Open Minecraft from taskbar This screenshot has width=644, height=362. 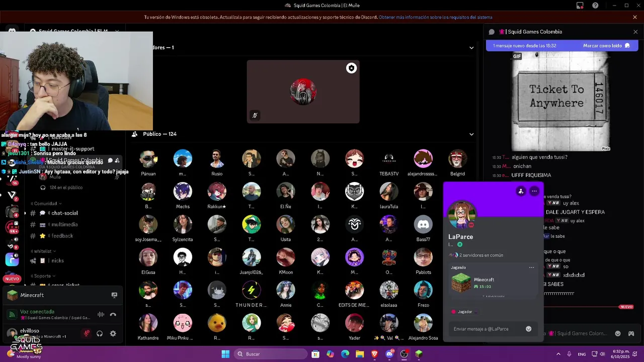[x=419, y=354]
